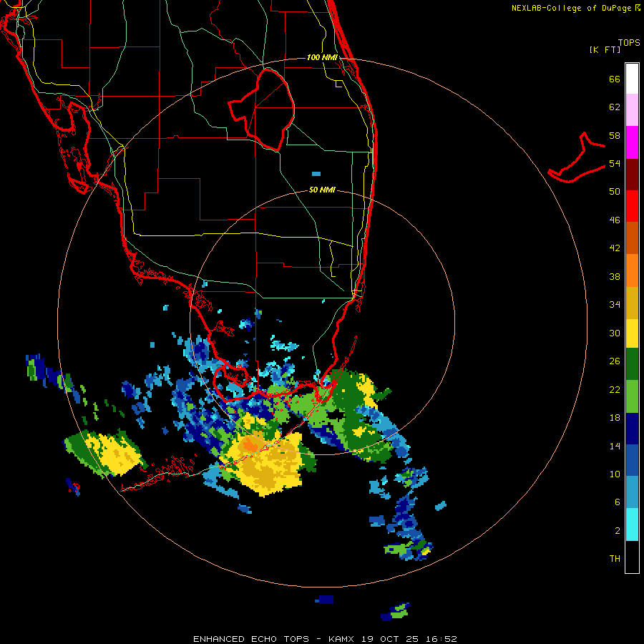This screenshot has width=644, height=644.
Task: Click the white 66 K FT legend swatch
Action: click(x=632, y=79)
